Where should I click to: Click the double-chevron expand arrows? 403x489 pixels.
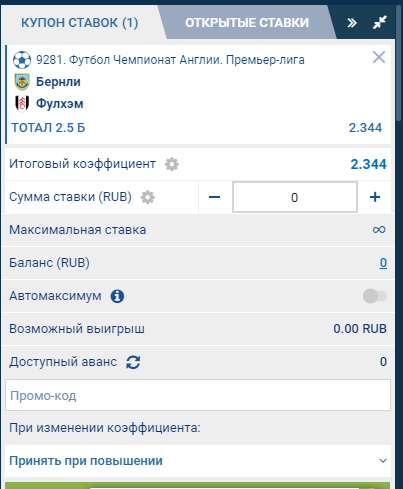(x=352, y=23)
